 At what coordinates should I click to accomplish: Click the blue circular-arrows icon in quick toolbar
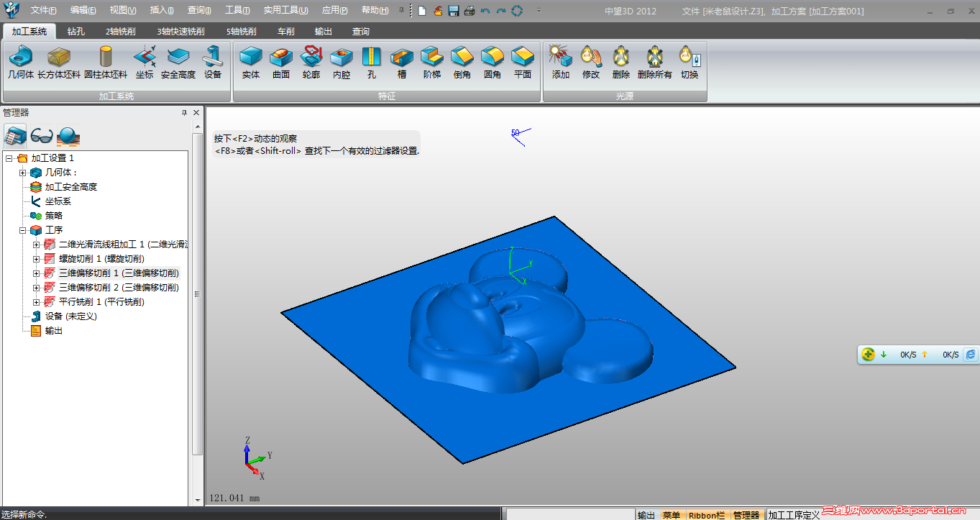517,11
